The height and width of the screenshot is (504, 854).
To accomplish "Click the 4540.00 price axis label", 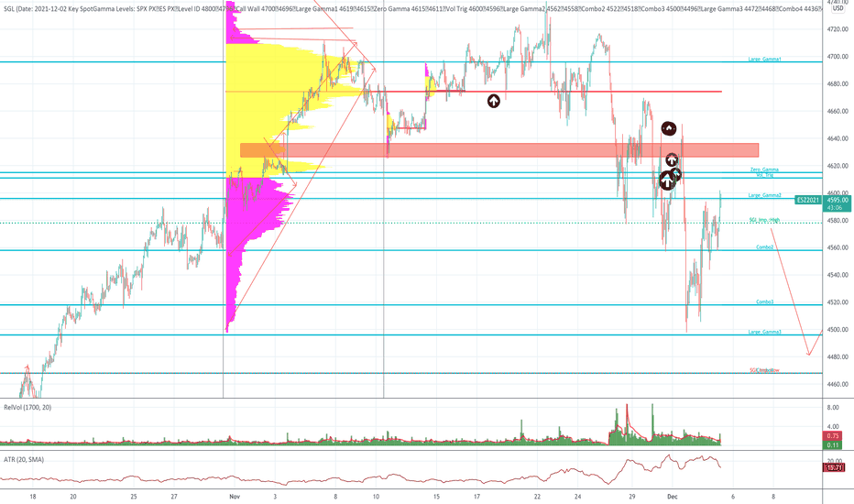I will click(x=838, y=275).
